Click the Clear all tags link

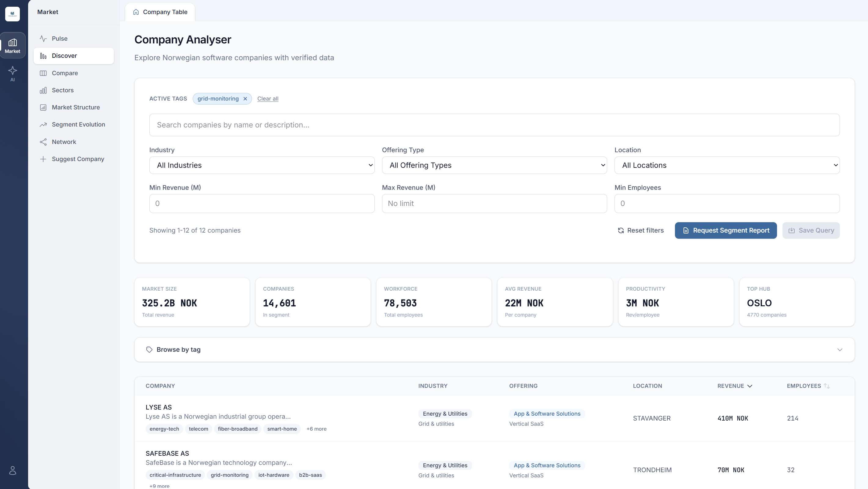coord(268,99)
